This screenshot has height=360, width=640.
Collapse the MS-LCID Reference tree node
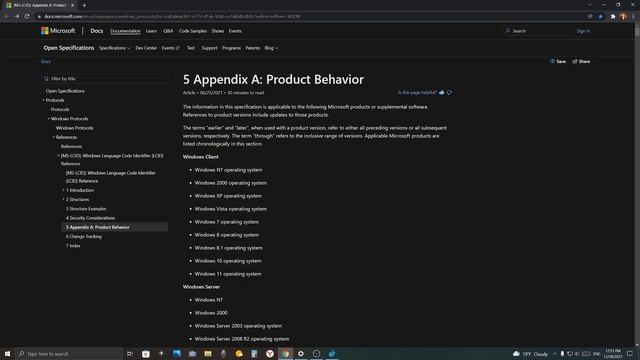(58, 156)
